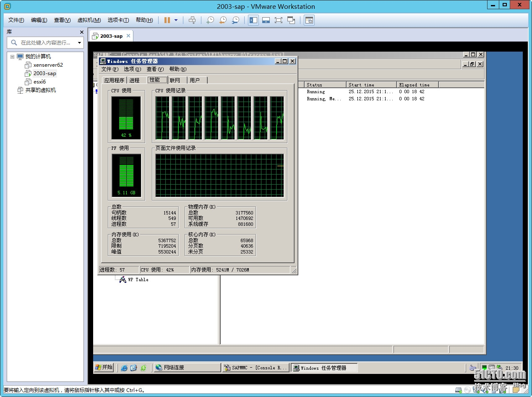Screen dimensions: 532x397
Task: Toggle the console view toolbar button
Action: pos(309,20)
